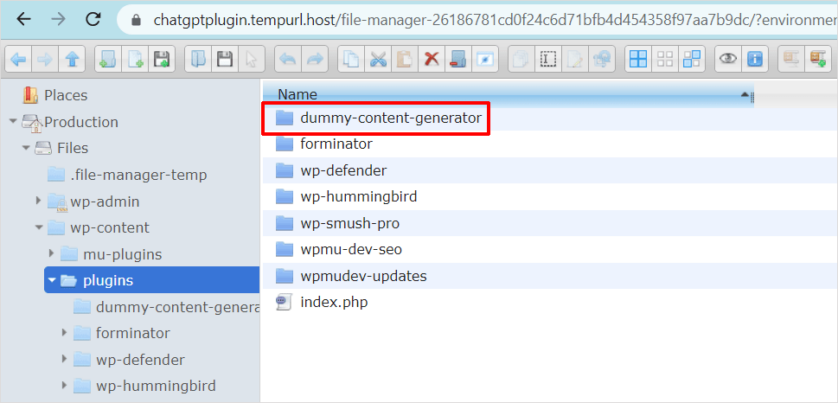Select index.php in the file list

click(x=335, y=302)
